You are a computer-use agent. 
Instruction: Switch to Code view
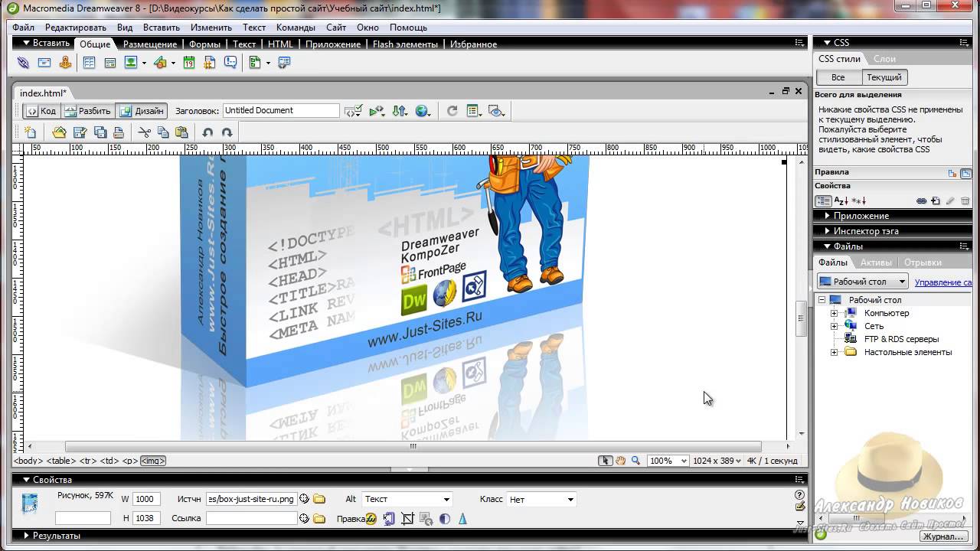pos(41,111)
